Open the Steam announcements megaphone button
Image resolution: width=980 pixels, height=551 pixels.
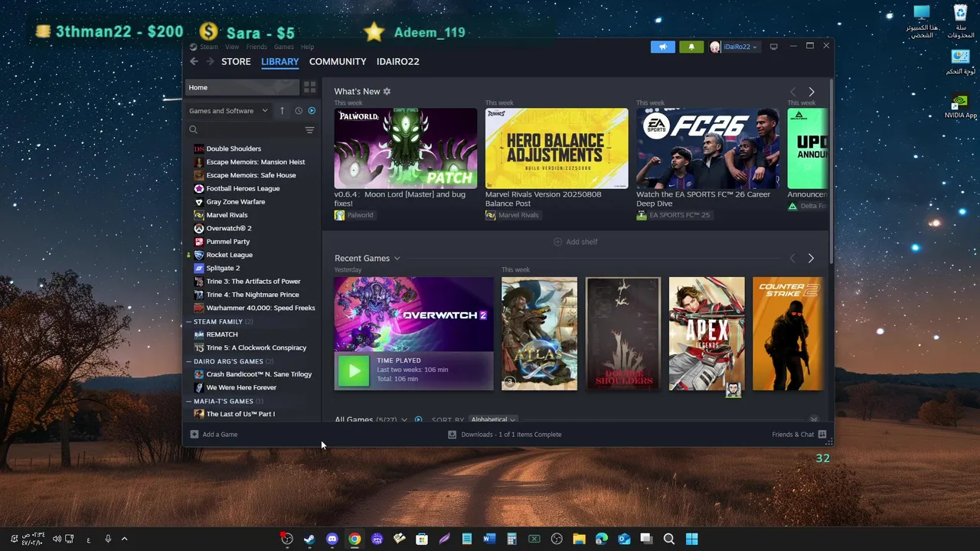tap(663, 47)
